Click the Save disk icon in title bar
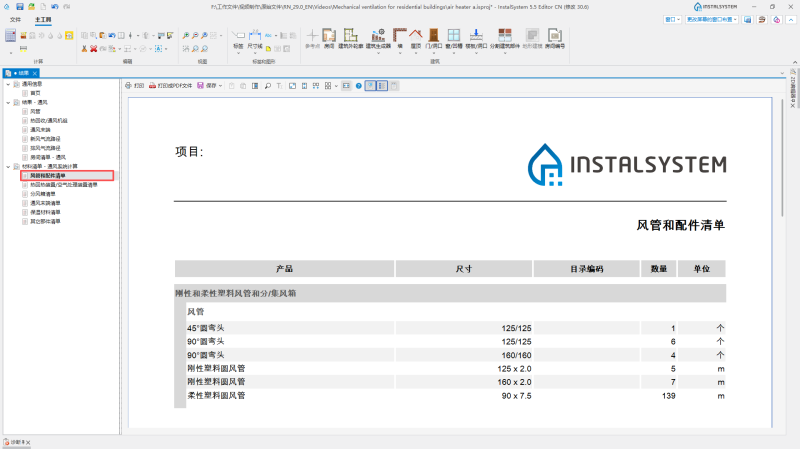 19,7
